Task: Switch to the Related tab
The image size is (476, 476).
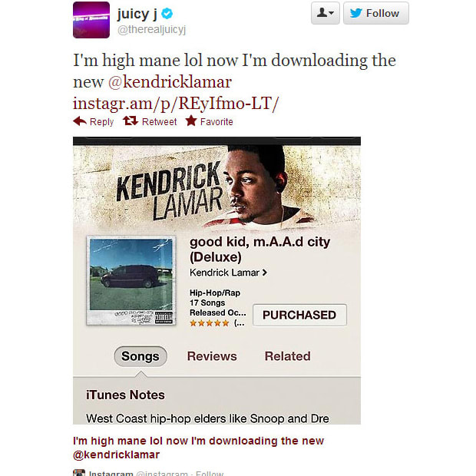Action: pos(287,356)
